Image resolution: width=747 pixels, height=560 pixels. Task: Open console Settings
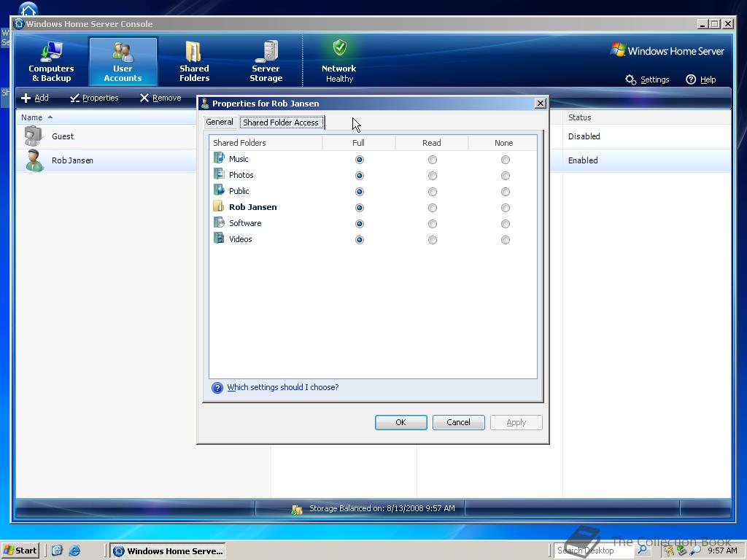point(648,79)
